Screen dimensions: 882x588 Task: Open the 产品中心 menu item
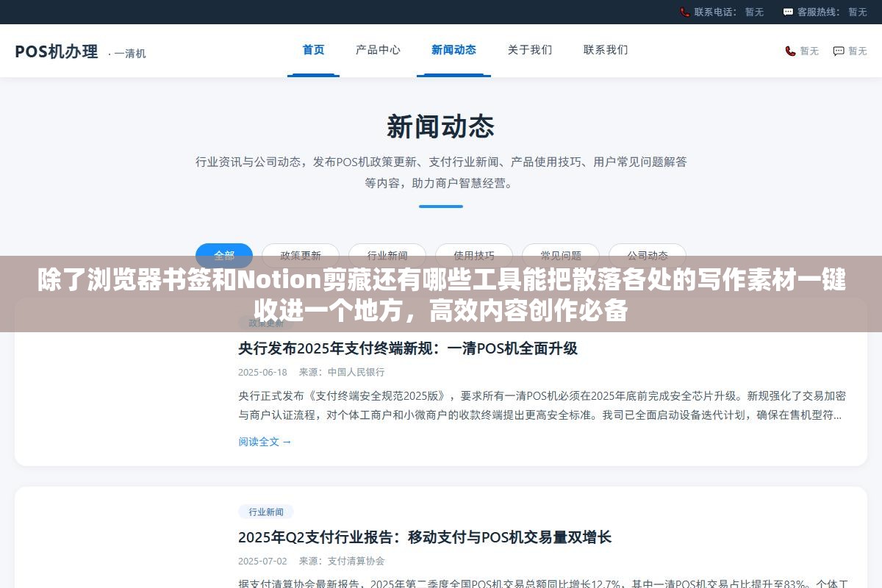point(378,50)
